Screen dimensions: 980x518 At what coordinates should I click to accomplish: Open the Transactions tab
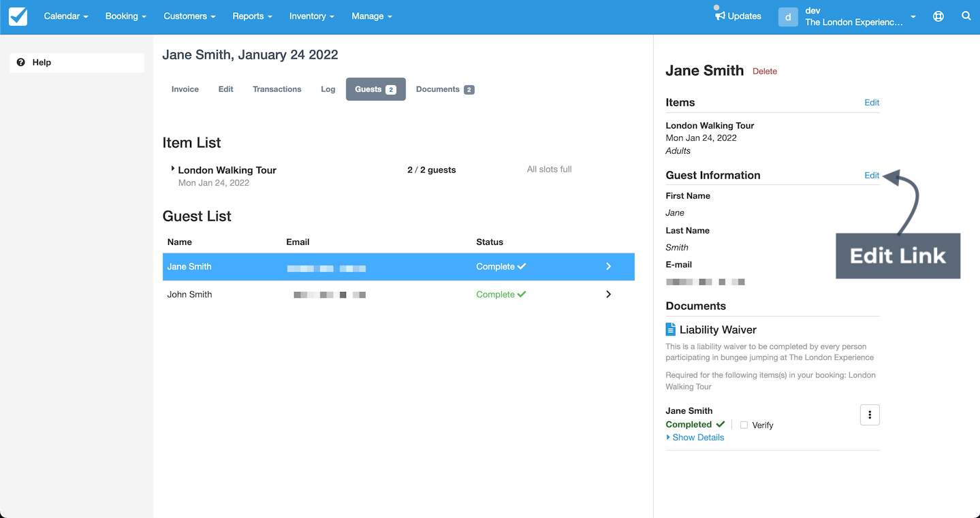point(277,89)
